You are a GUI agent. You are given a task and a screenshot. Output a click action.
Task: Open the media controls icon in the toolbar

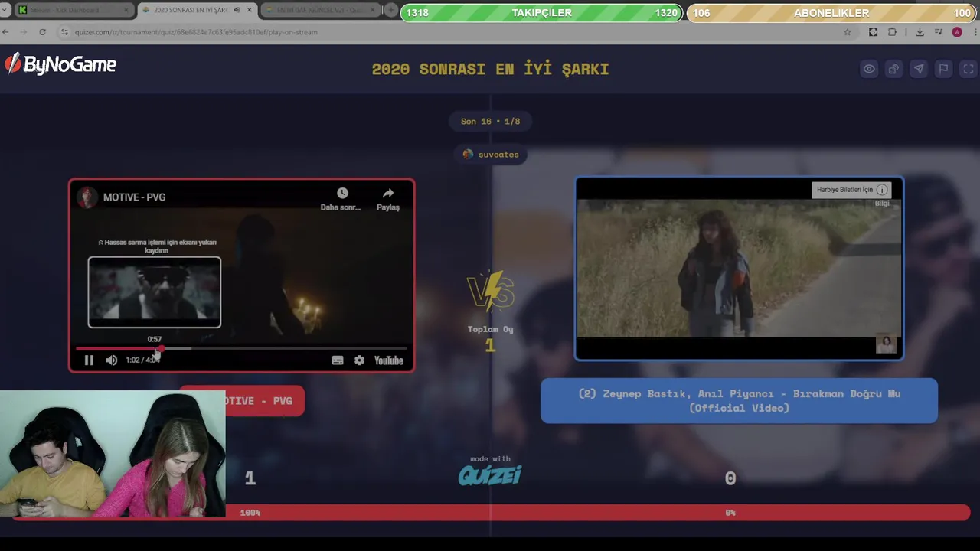tap(939, 32)
